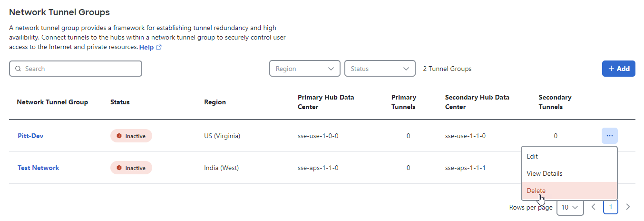The image size is (644, 221).
Task: Click the search magnifier icon
Action: click(x=18, y=69)
